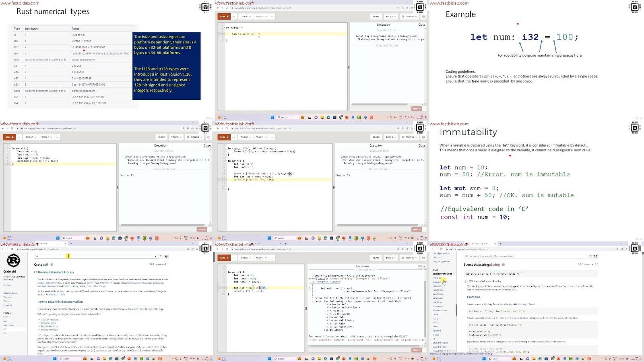Collapse toggle before 'The Rust Standard Library'
Image resolution: width=644 pixels, height=362 pixels.
coord(35,273)
